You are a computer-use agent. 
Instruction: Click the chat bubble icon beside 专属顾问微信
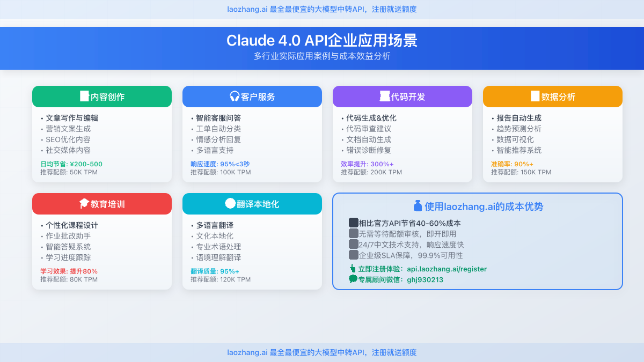353,279
